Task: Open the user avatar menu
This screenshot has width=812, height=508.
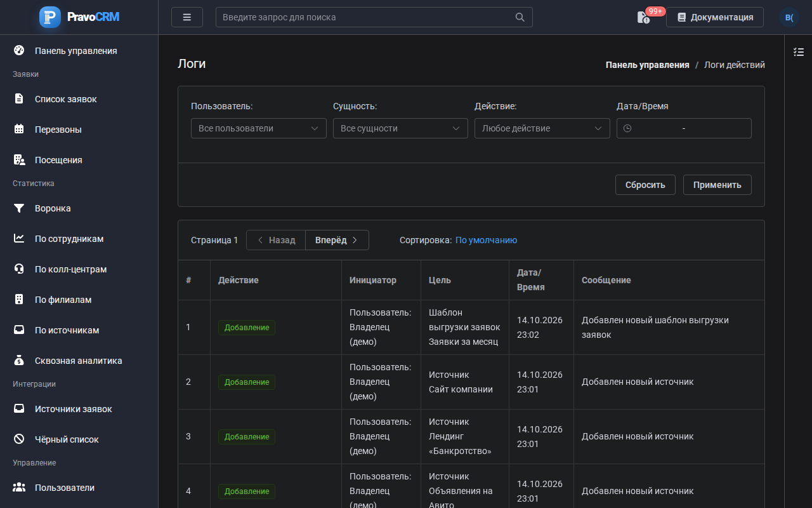Action: pyautogui.click(x=789, y=17)
